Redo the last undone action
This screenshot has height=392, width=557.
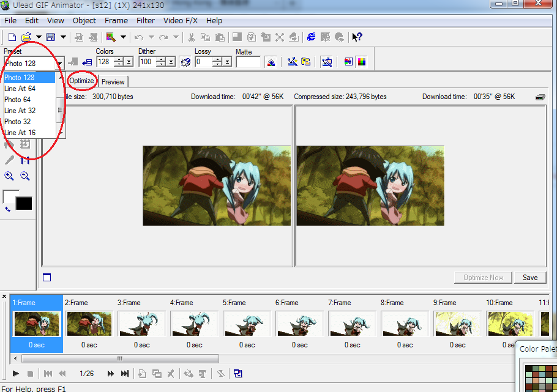[x=163, y=37]
